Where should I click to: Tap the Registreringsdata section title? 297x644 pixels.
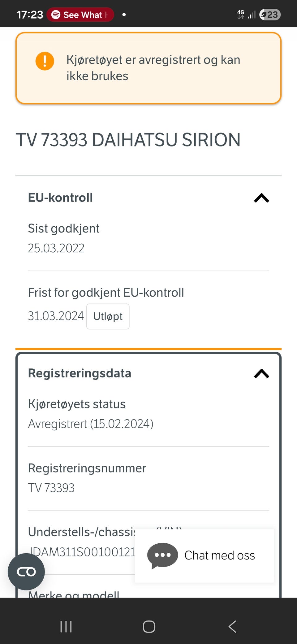click(x=80, y=373)
